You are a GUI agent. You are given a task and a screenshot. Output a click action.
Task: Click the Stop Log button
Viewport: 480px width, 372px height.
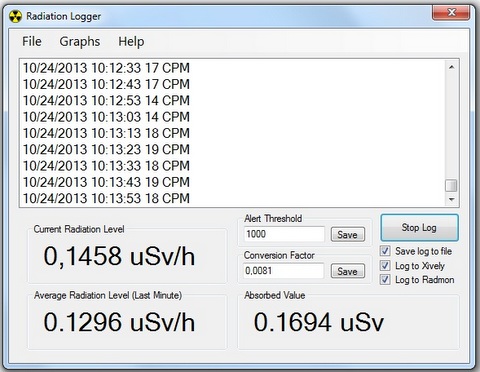[419, 228]
